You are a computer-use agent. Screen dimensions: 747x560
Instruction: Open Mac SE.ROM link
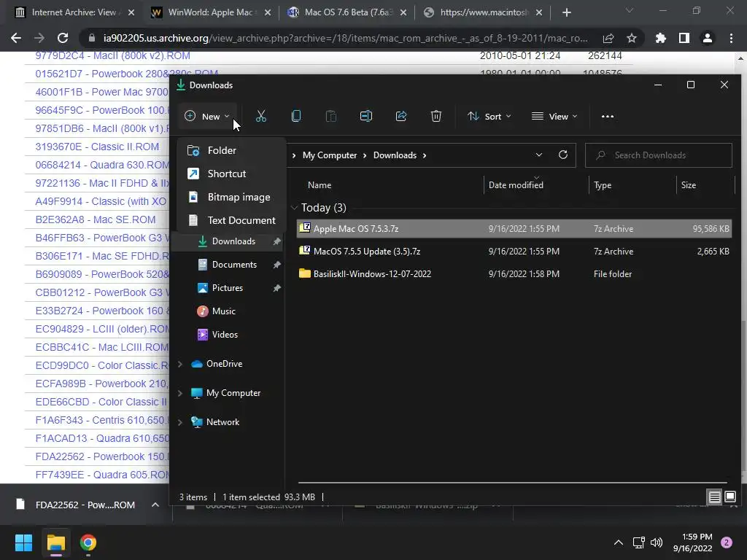coord(96,219)
